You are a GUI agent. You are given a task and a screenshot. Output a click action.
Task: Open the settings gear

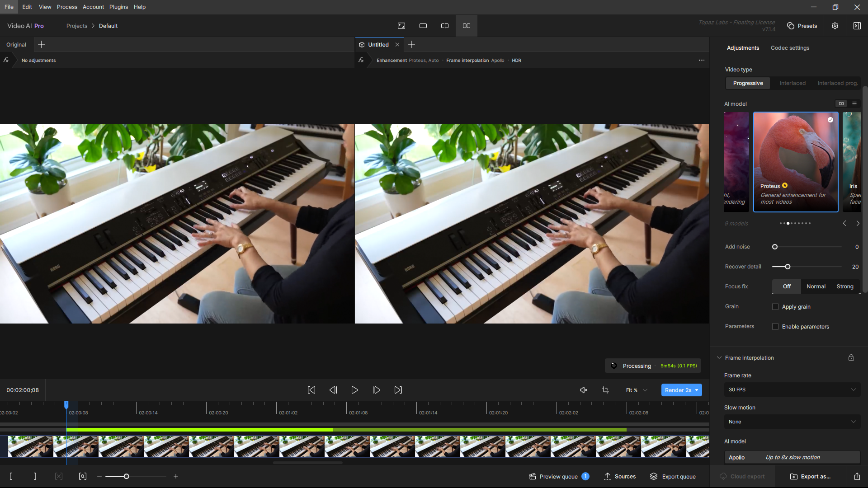pos(835,26)
